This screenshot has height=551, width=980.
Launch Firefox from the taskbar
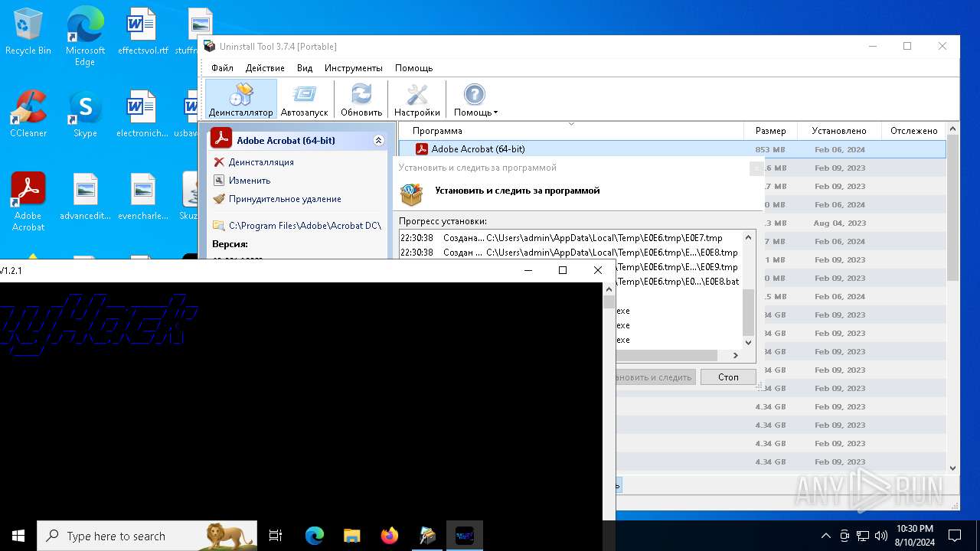[x=389, y=536]
